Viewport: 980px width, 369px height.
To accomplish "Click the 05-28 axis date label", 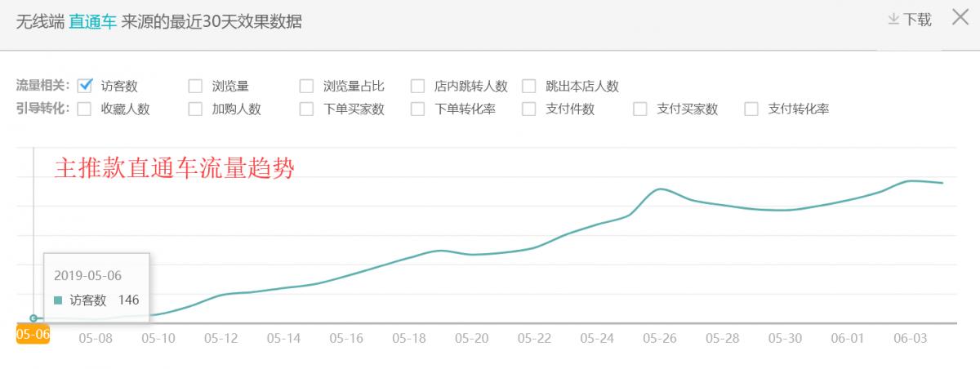I will 722,336.
